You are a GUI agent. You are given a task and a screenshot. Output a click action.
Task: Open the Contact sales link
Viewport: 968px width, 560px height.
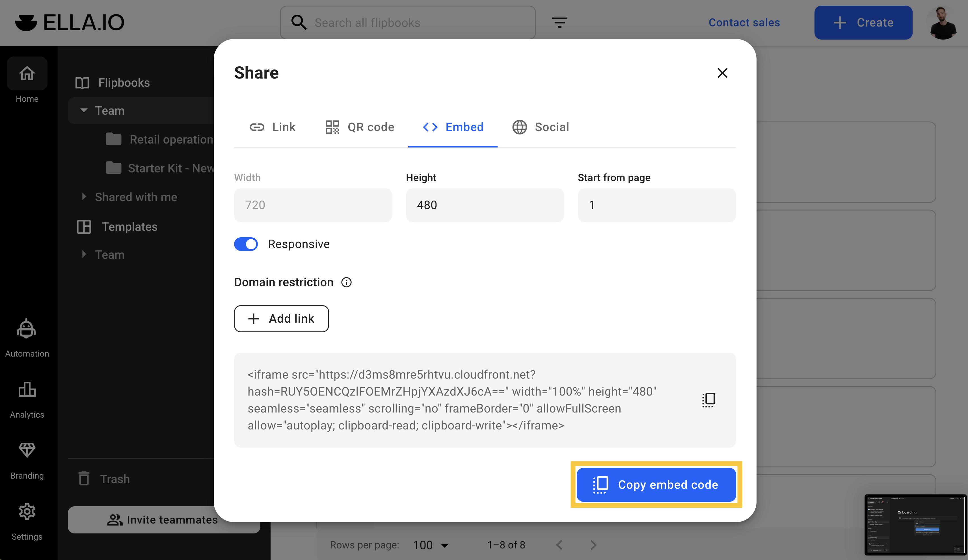[744, 22]
